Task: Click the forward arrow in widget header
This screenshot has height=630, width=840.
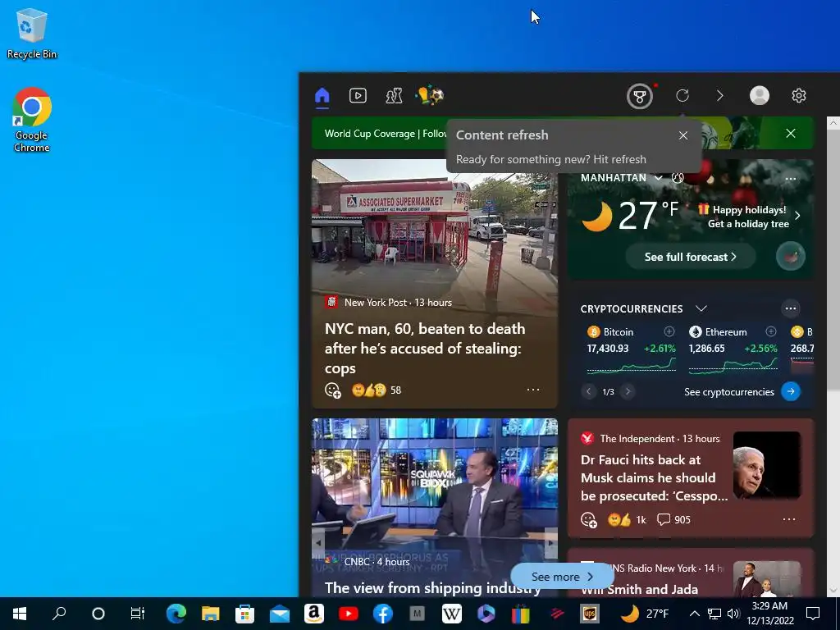Action: coord(720,96)
